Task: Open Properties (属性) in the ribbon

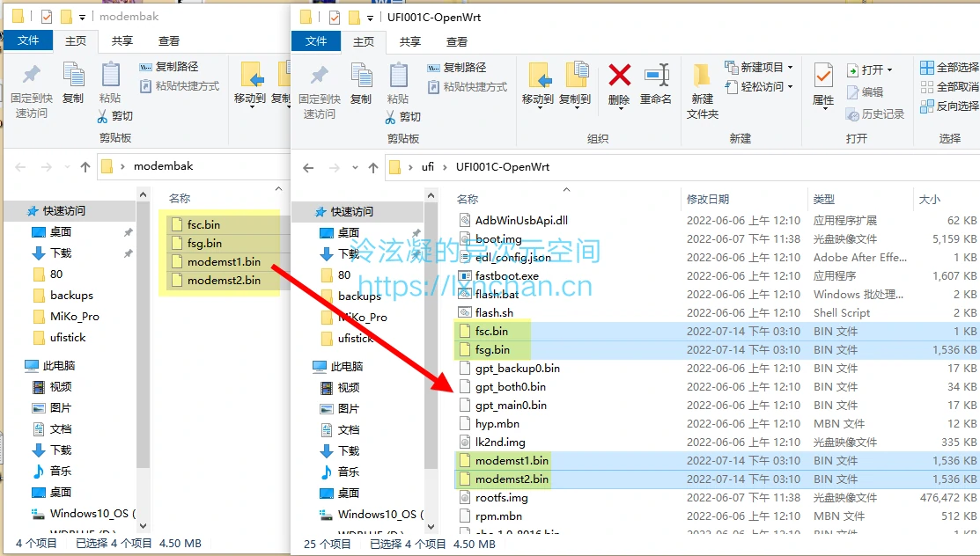Action: click(x=823, y=84)
